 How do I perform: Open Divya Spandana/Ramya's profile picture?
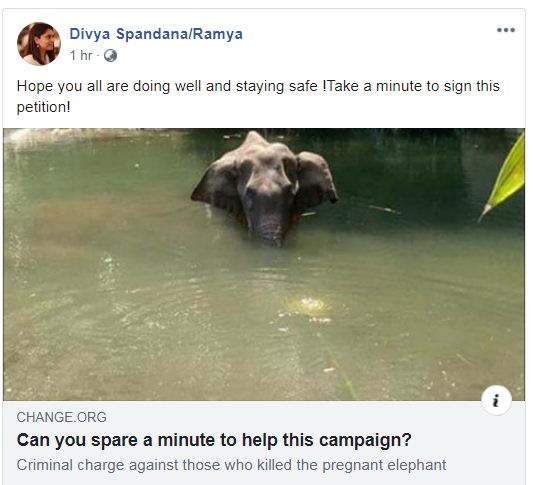coord(39,44)
